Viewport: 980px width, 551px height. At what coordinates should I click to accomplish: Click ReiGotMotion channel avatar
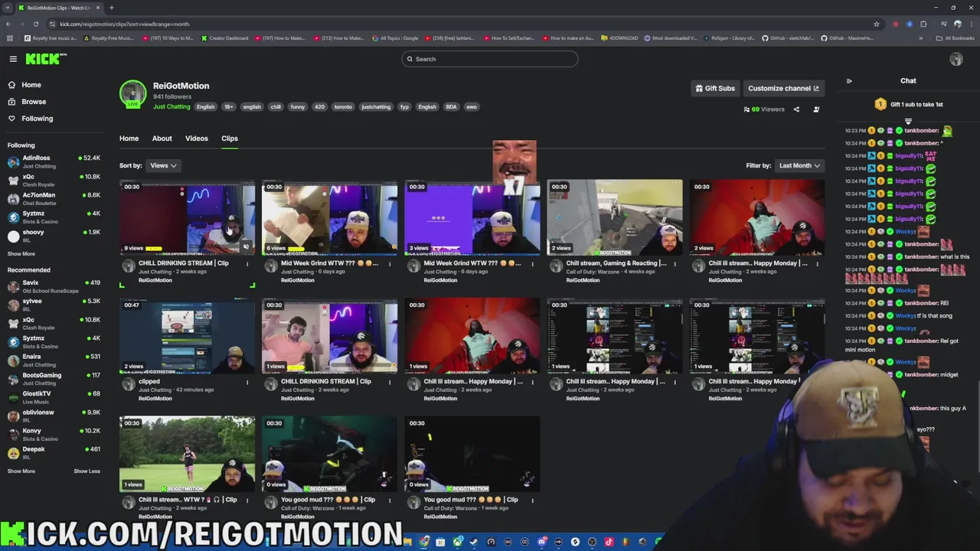132,94
